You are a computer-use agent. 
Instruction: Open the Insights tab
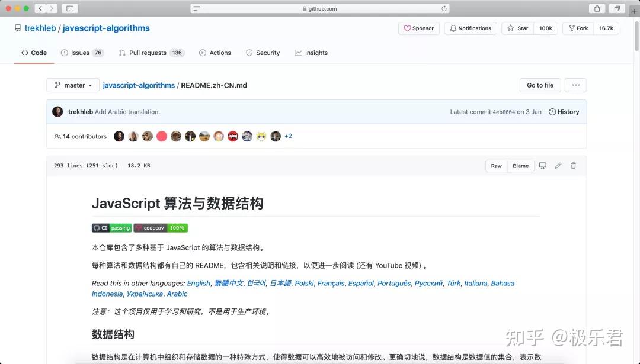pos(311,53)
